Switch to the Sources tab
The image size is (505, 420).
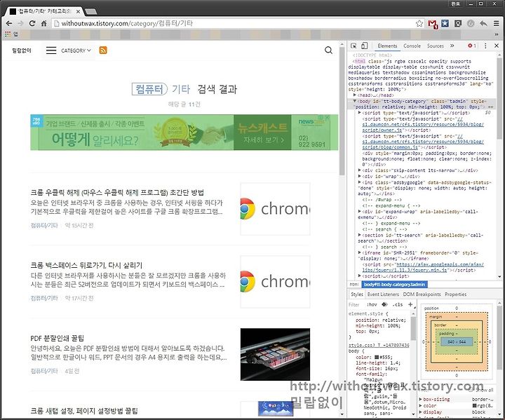[x=435, y=46]
